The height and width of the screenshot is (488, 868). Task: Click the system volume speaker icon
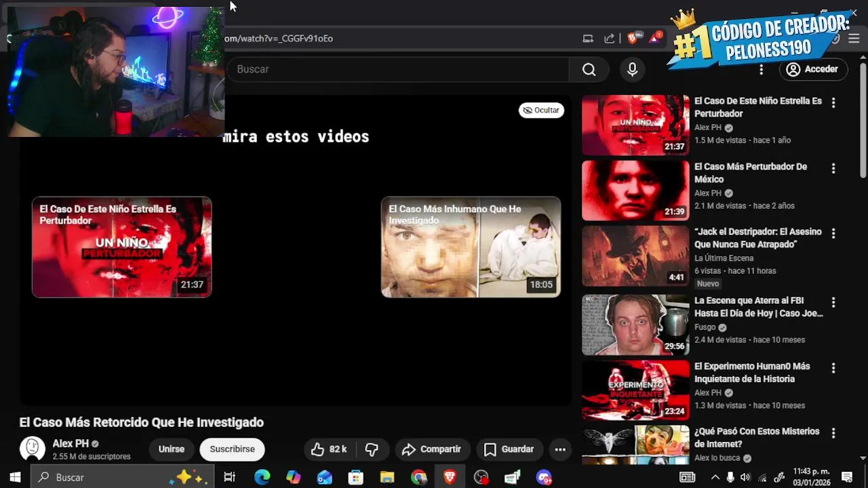(x=747, y=477)
